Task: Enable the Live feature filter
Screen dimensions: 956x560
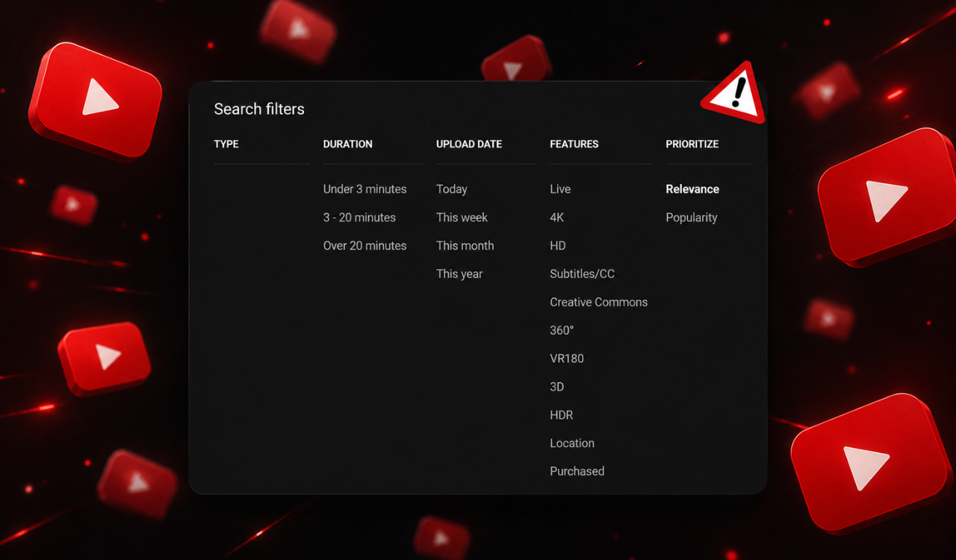Action: tap(560, 189)
